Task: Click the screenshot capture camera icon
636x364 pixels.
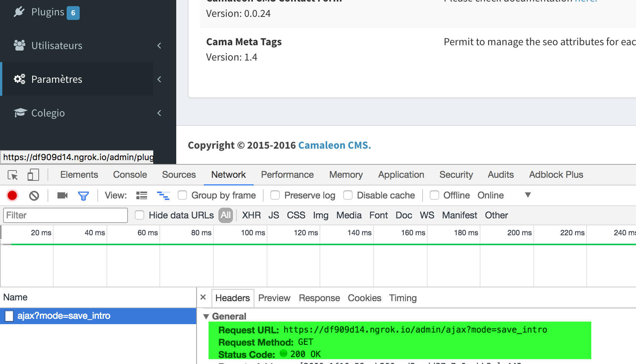Action: (62, 195)
